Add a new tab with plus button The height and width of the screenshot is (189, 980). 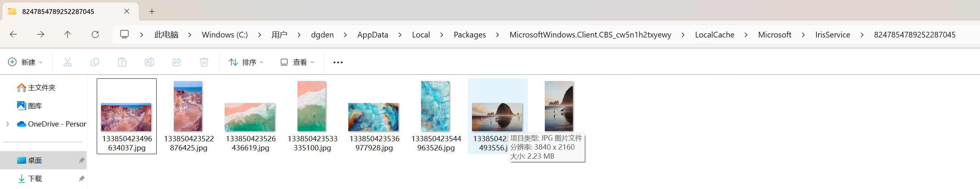pyautogui.click(x=152, y=11)
